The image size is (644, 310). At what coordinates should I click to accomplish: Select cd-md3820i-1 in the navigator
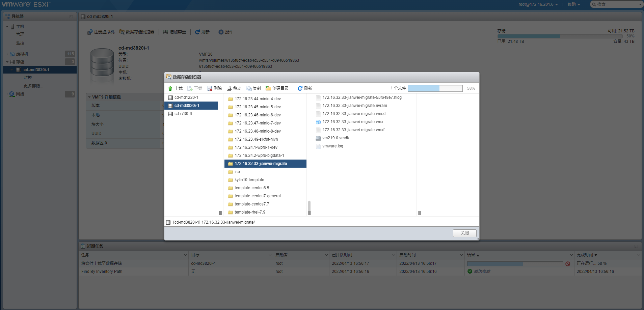click(x=40, y=70)
